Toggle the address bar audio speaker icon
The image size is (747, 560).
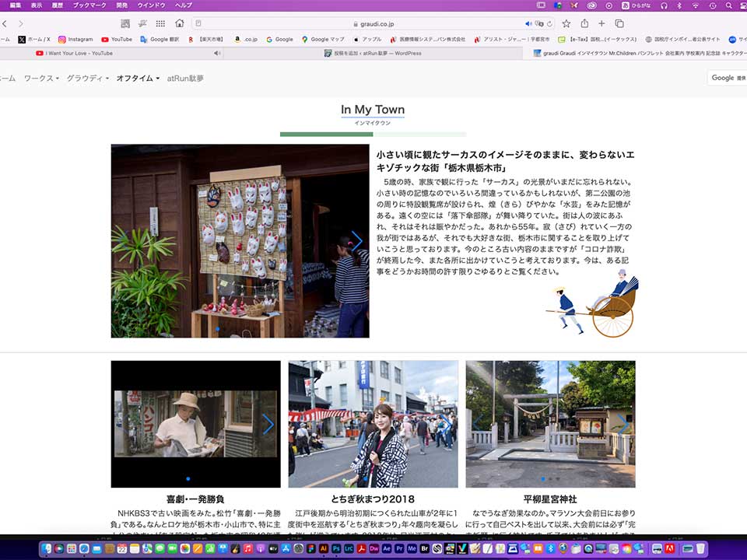pyautogui.click(x=528, y=23)
